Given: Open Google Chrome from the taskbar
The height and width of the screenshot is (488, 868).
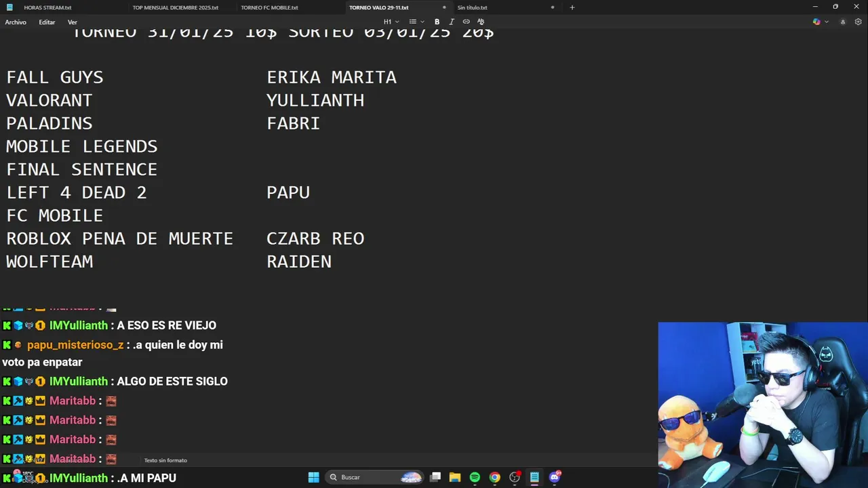Looking at the screenshot, I should (495, 477).
